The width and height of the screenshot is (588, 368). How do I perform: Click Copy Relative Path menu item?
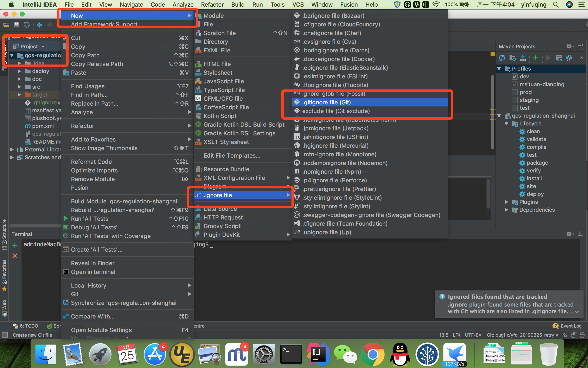pos(127,64)
